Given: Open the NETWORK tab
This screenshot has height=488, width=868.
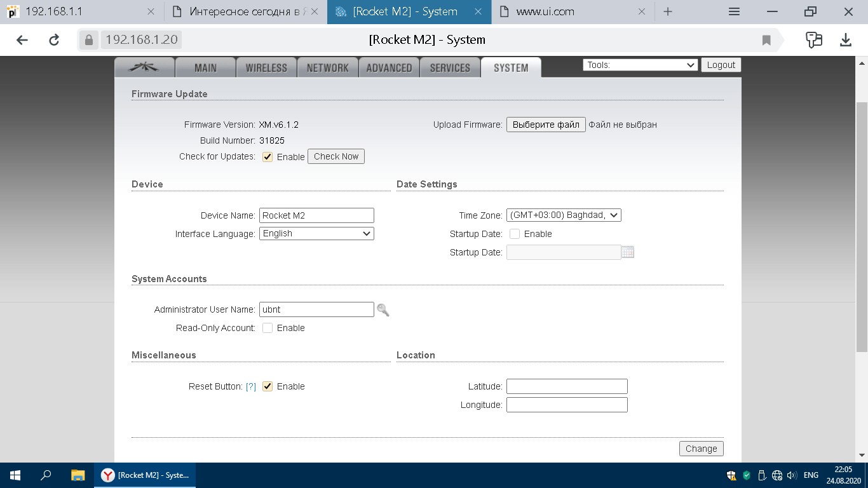Looking at the screenshot, I should coord(327,67).
